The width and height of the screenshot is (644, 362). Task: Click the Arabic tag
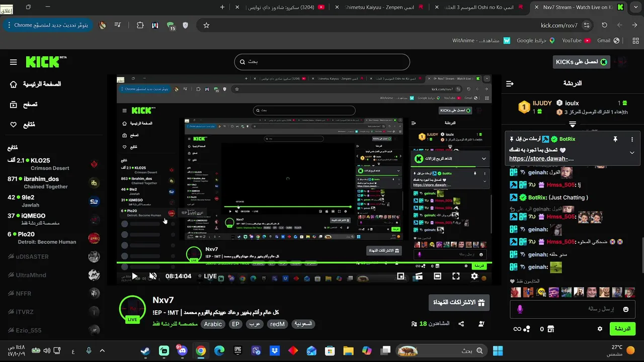(213, 324)
